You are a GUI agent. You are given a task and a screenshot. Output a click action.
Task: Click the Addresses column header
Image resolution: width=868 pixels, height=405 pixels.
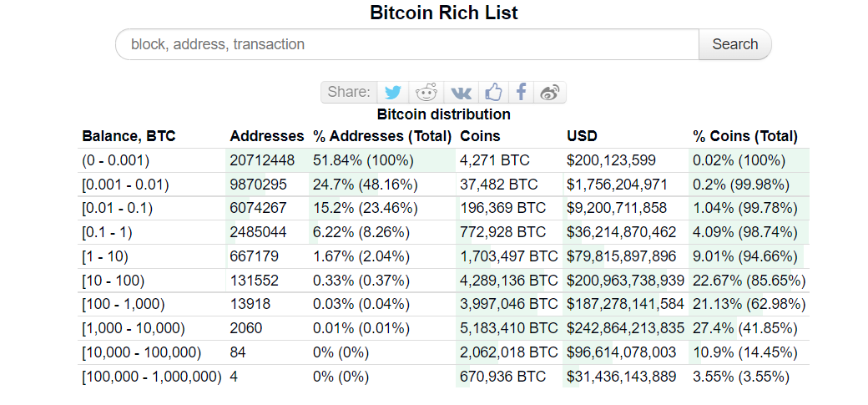[x=267, y=136]
